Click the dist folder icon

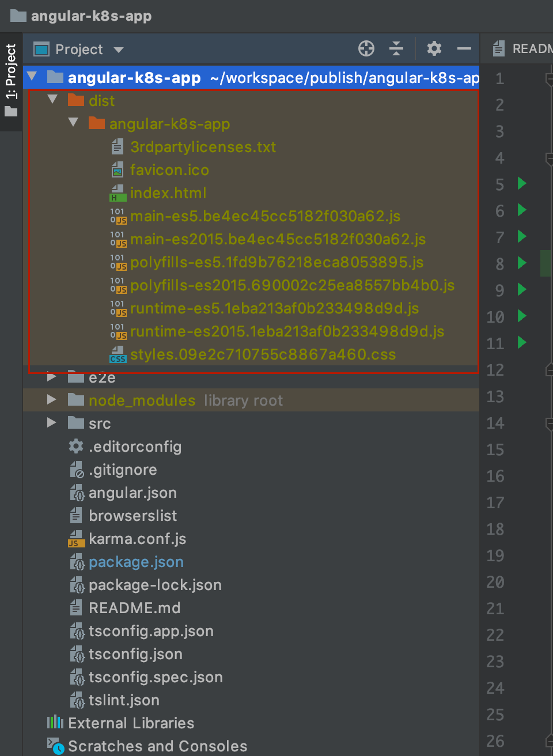[76, 100]
